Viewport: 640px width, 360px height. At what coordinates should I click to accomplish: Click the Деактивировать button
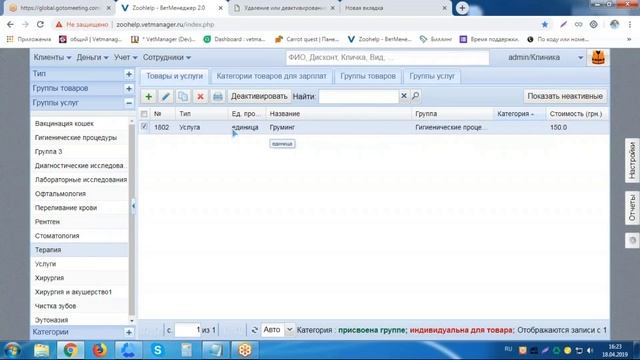259,96
